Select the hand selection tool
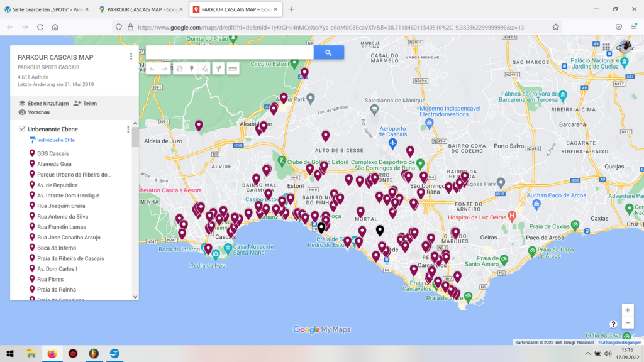The width and height of the screenshot is (644, 362). click(x=179, y=69)
